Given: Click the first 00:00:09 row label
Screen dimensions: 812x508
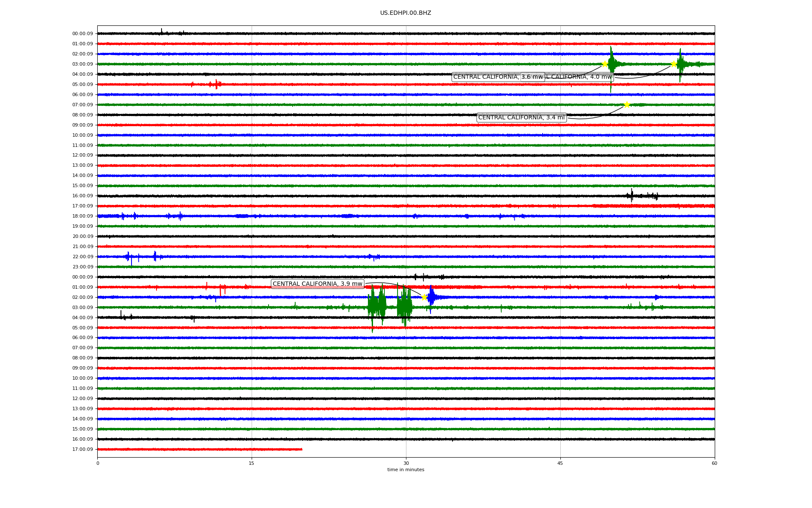Looking at the screenshot, I should point(82,34).
